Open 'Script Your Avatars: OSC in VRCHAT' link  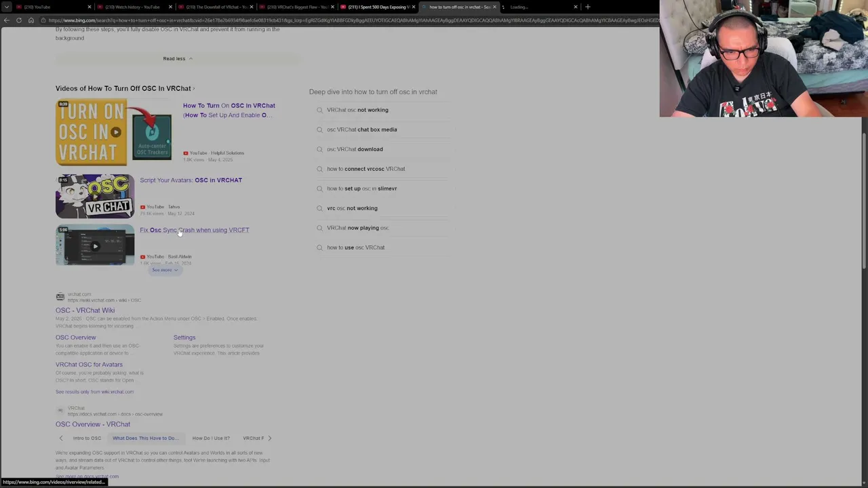pyautogui.click(x=191, y=180)
